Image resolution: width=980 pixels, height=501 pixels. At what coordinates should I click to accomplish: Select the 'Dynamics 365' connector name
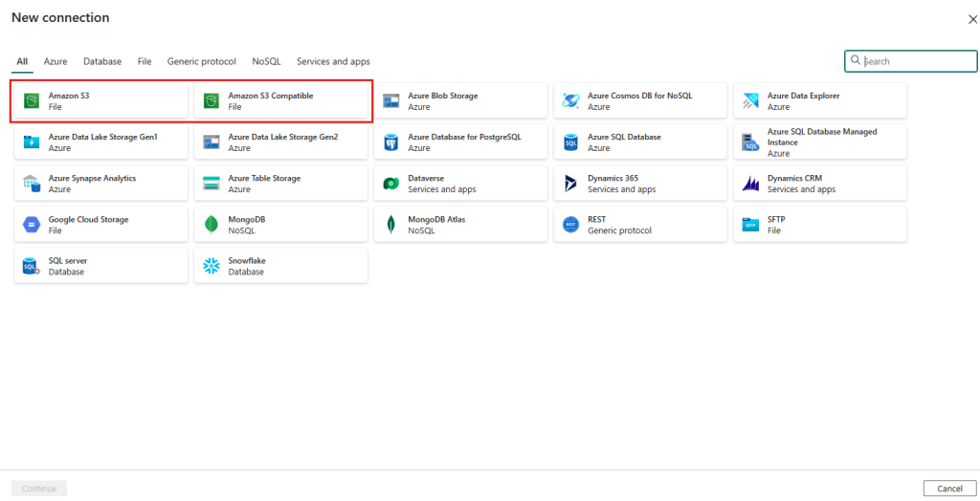612,178
